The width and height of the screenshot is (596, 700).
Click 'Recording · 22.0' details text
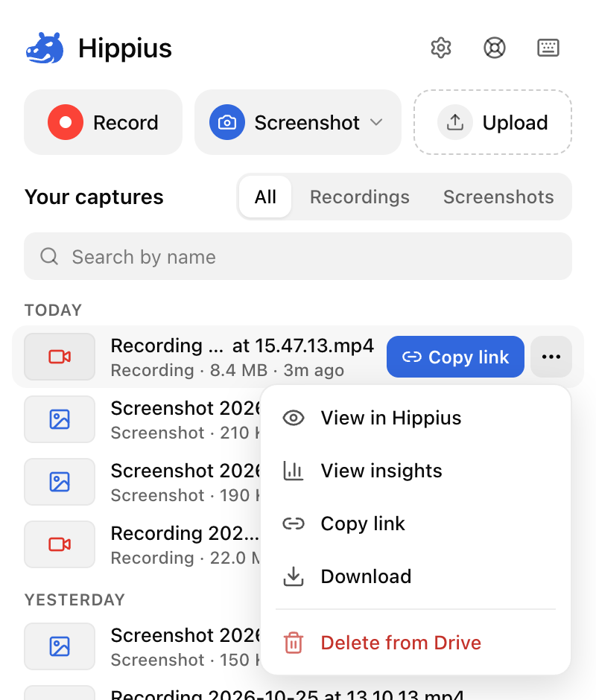[x=186, y=558]
